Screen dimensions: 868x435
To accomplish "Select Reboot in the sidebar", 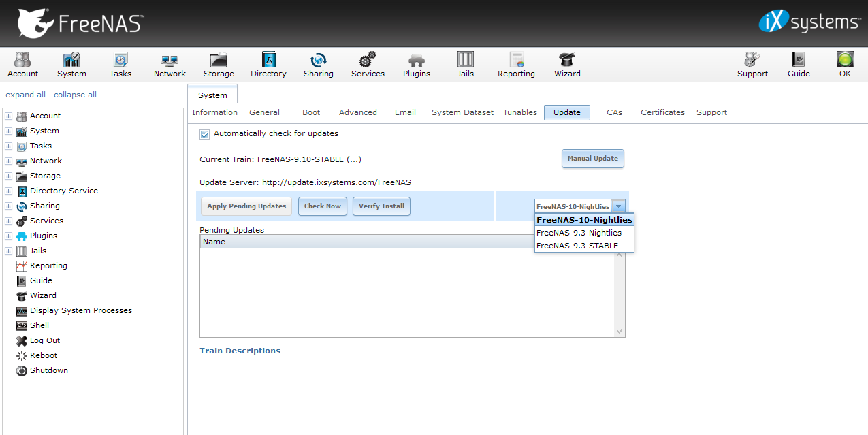I will 44,355.
